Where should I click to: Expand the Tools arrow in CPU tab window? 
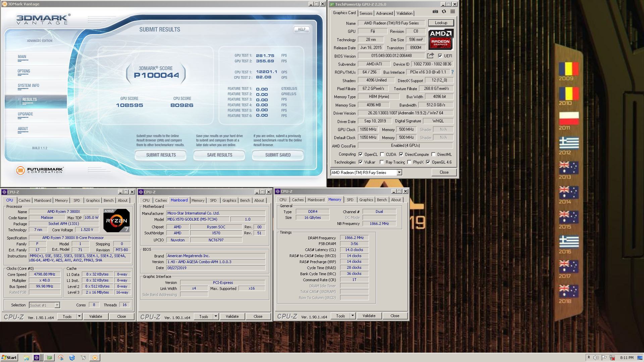tap(79, 316)
